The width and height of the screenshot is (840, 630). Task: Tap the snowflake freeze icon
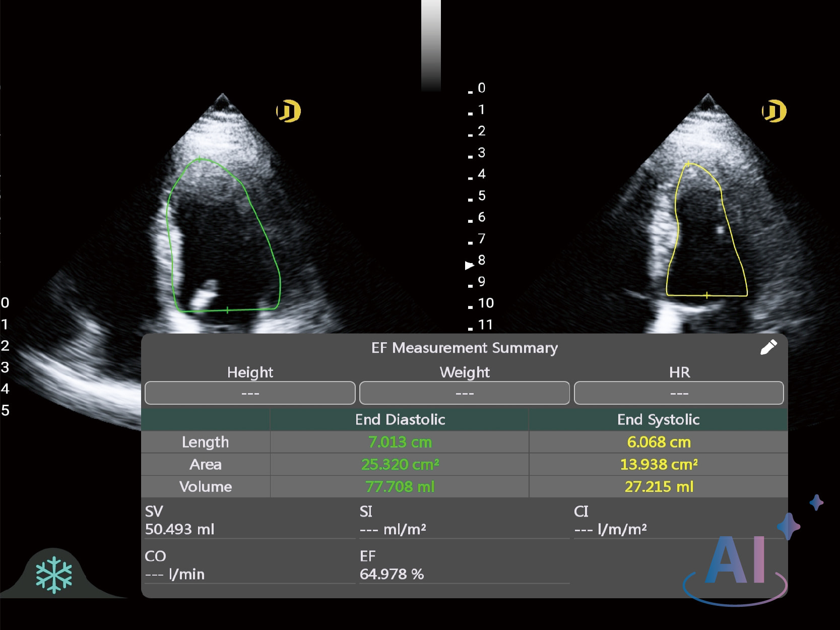[x=54, y=575]
